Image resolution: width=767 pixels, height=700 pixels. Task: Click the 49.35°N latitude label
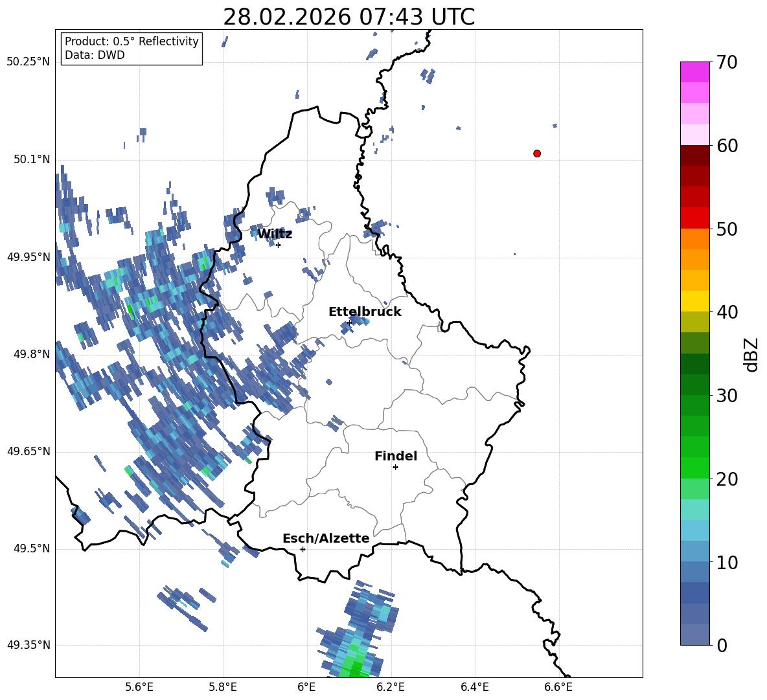coord(29,645)
